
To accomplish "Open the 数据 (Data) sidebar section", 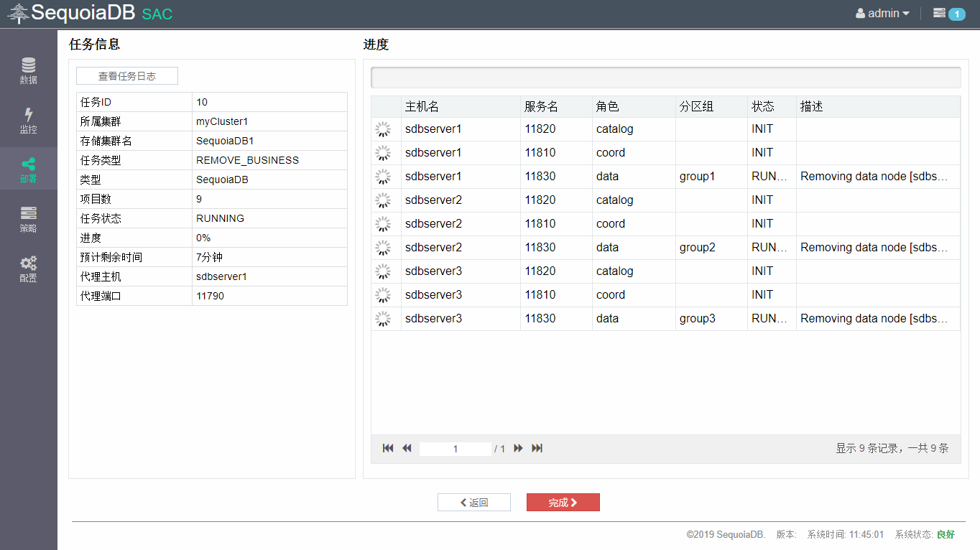I will click(x=28, y=70).
